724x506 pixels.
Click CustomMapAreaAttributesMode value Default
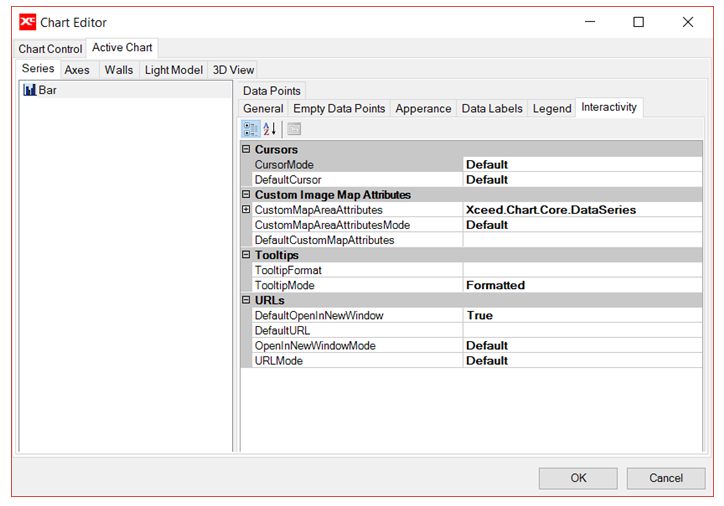[x=583, y=225]
